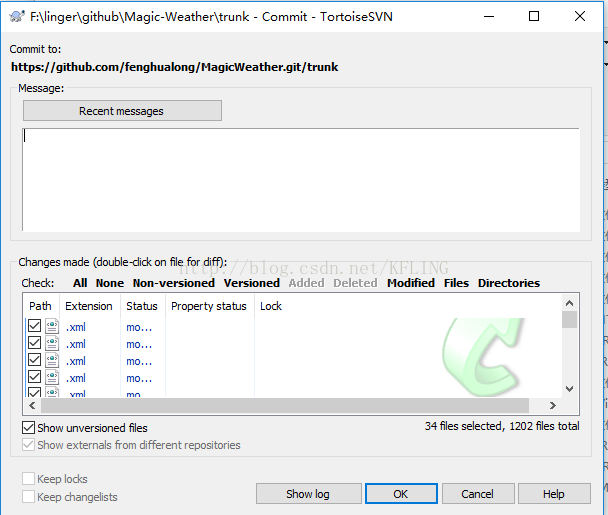Image resolution: width=608 pixels, height=515 pixels.
Task: Check Directories link
Action: (509, 283)
